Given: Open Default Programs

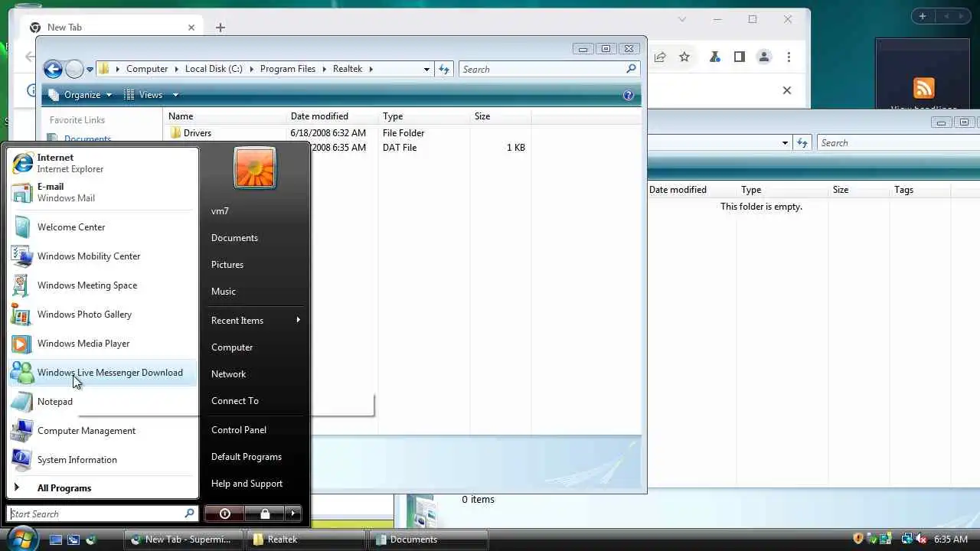Looking at the screenshot, I should [x=255, y=457].
